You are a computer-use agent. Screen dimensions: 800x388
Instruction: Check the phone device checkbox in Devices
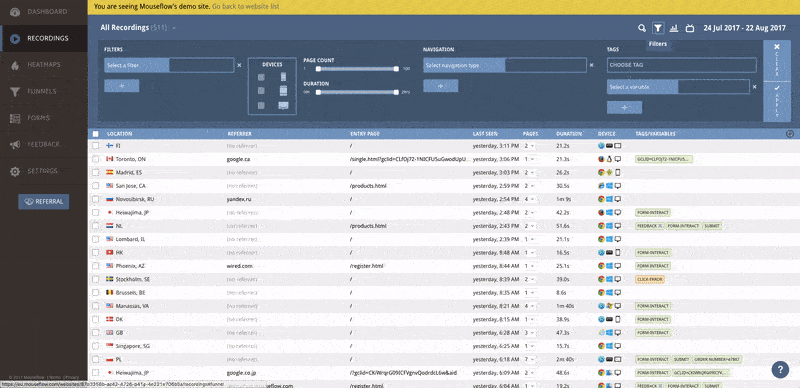[261, 77]
